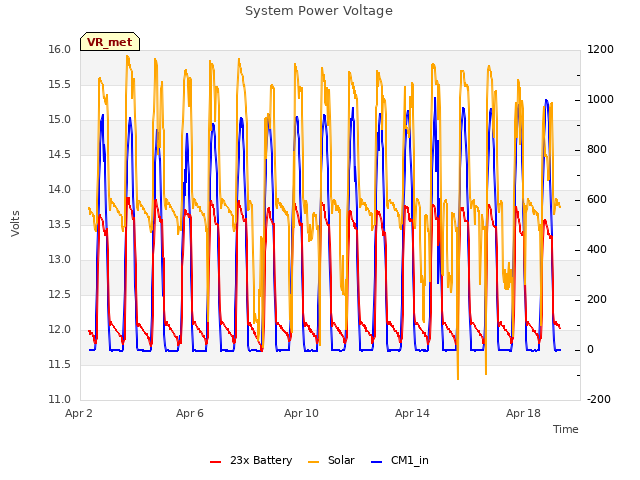Toggle the CM1_in legend entry
The width and height of the screenshot is (640, 480).
400,460
